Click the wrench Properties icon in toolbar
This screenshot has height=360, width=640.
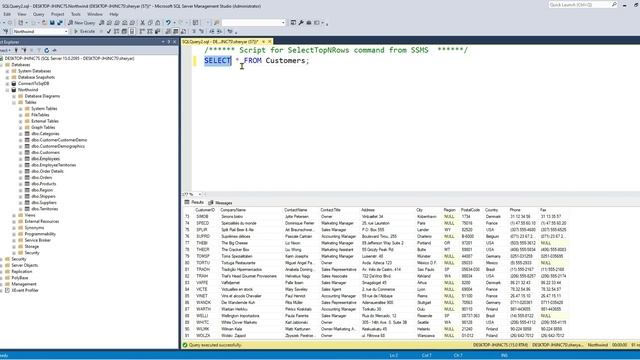301,23
